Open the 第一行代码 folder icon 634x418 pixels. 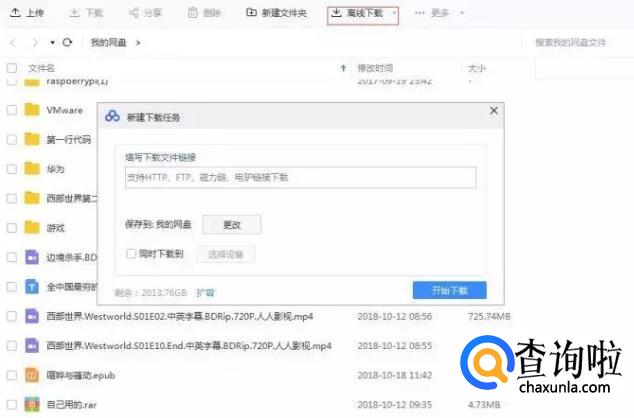(x=32, y=139)
